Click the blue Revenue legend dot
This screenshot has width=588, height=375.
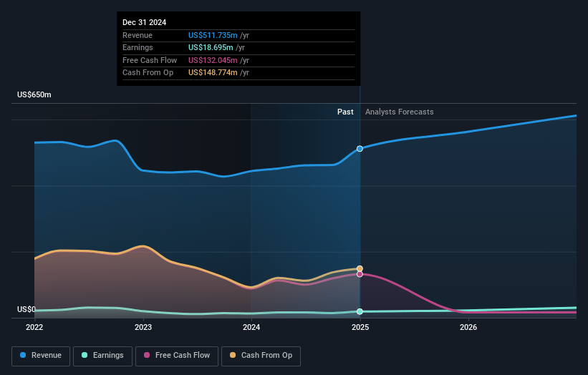point(23,355)
